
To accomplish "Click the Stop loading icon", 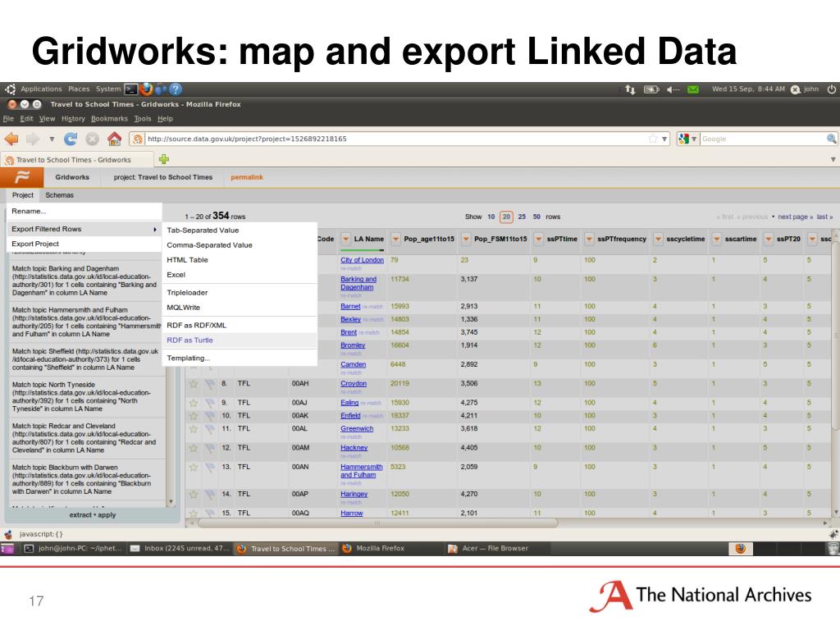I will [x=92, y=139].
